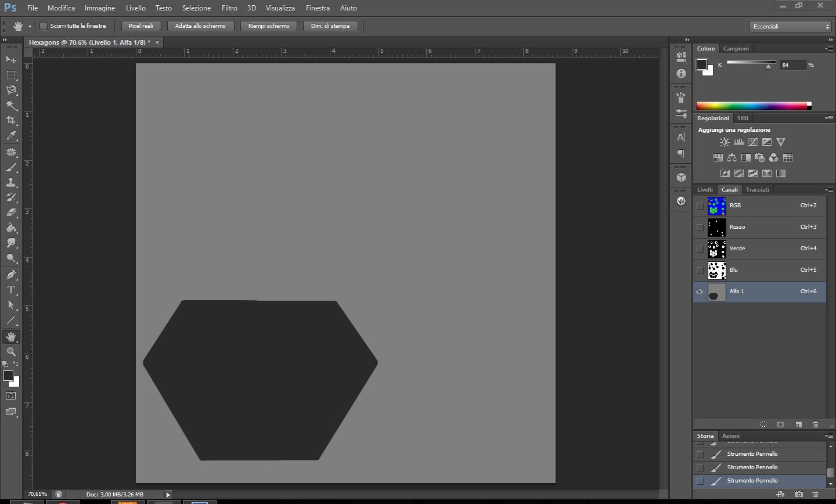The image size is (836, 504).
Task: Click the K percentage value field
Action: click(792, 65)
